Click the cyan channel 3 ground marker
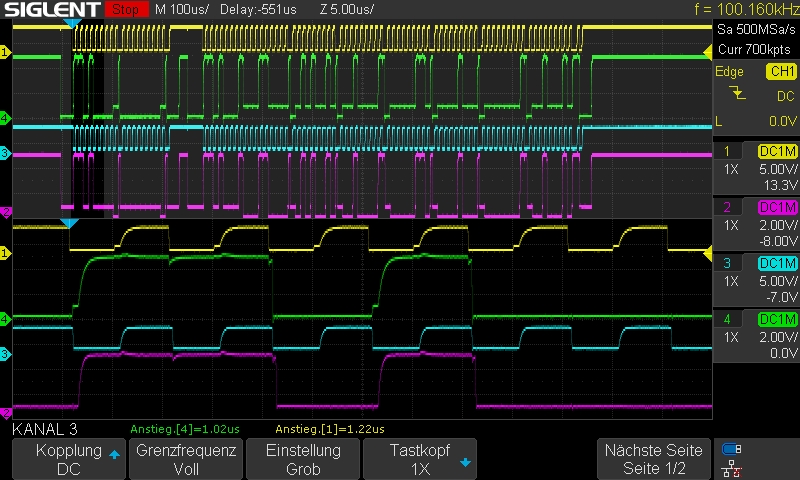The width and height of the screenshot is (800, 480). click(5, 153)
